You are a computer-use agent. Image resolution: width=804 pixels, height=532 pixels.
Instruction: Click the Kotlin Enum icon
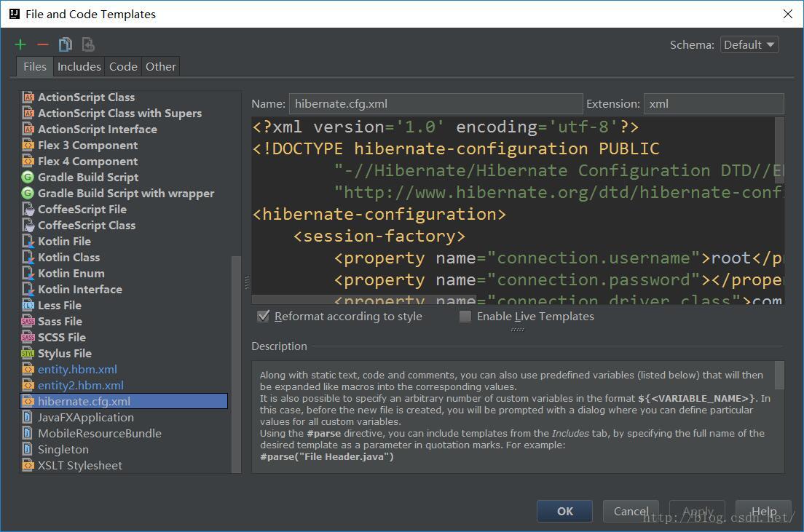pyautogui.click(x=28, y=273)
